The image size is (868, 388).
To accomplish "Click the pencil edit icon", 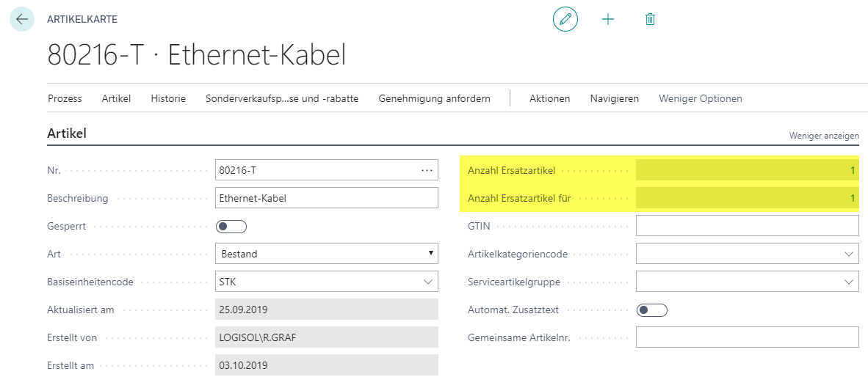I will pos(565,19).
